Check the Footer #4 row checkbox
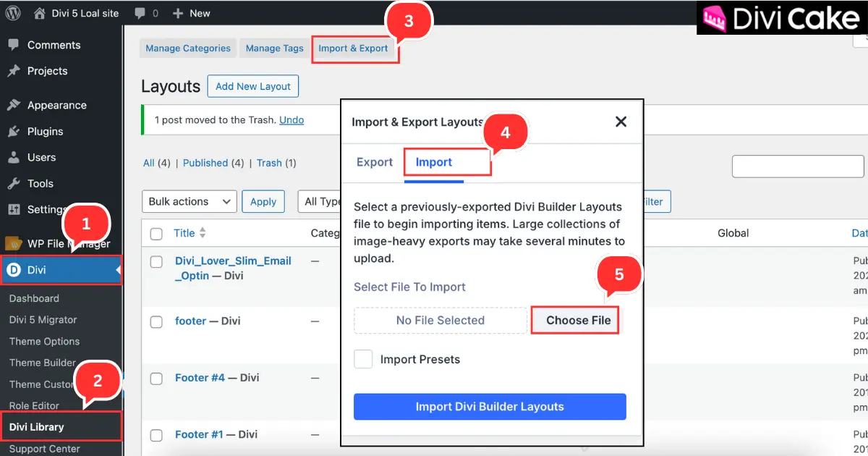This screenshot has height=456, width=868. pos(156,379)
